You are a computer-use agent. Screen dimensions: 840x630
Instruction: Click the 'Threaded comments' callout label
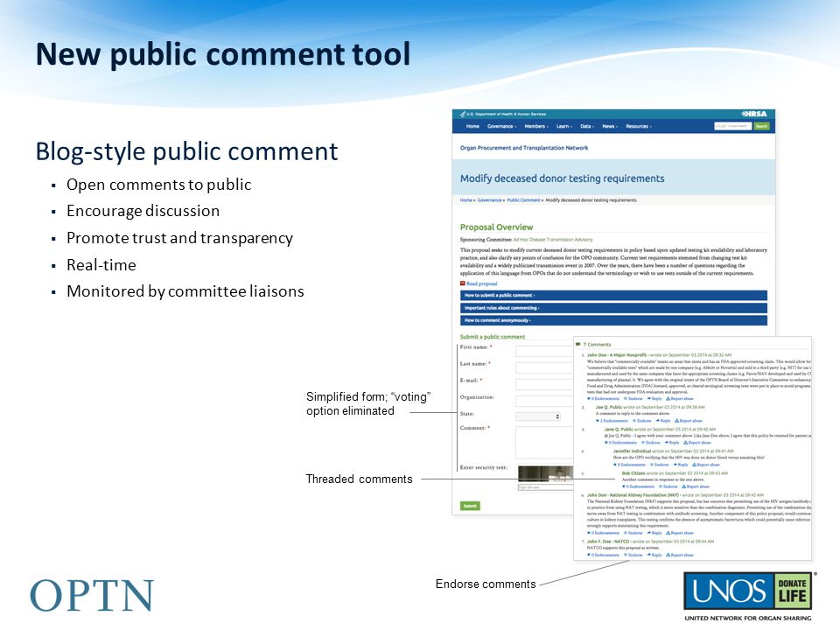(x=359, y=479)
